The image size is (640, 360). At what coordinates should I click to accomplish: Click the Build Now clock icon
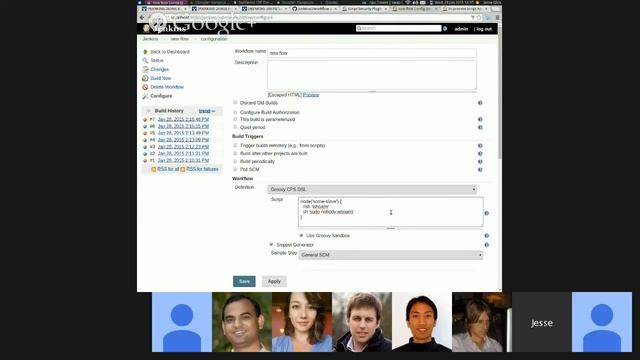tap(145, 78)
